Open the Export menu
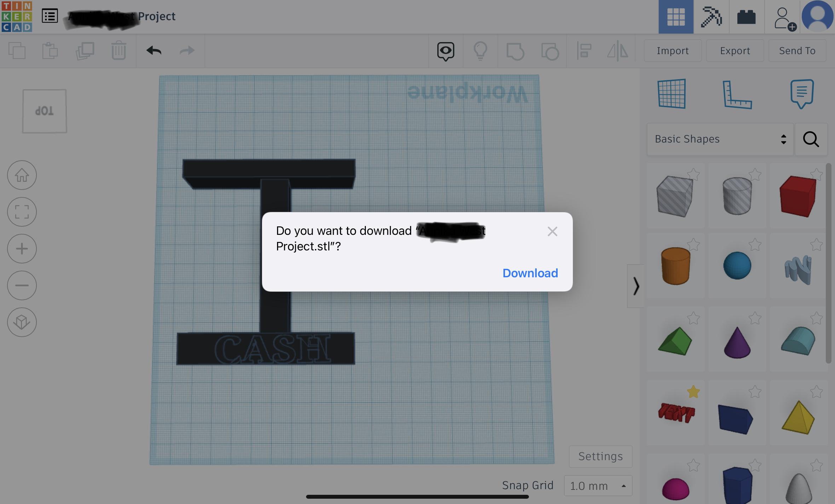 click(x=735, y=51)
